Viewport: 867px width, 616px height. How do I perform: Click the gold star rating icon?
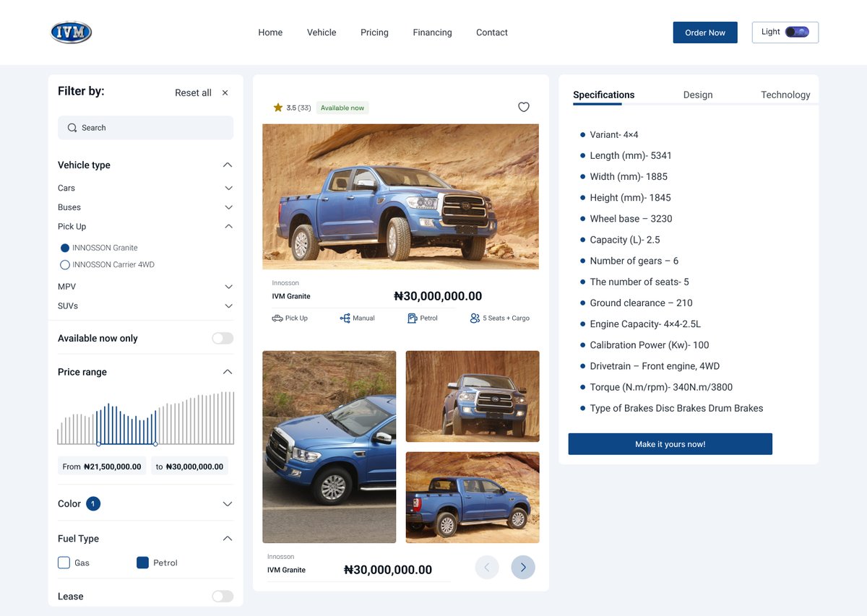(278, 108)
